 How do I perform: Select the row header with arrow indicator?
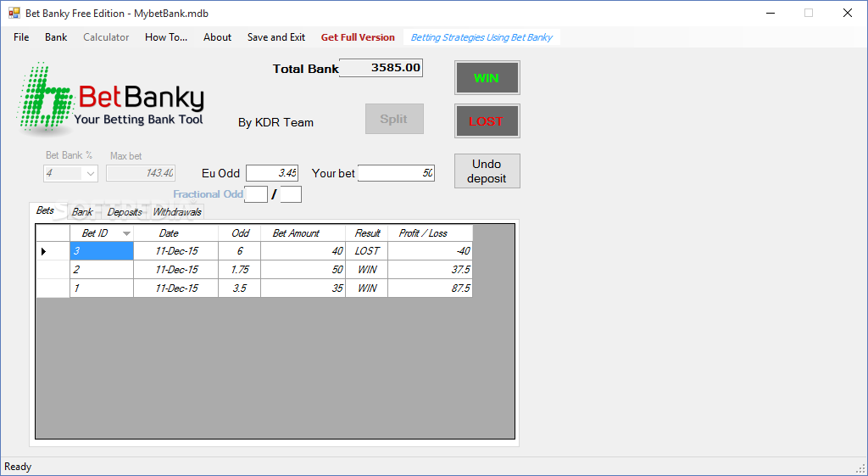coord(53,251)
